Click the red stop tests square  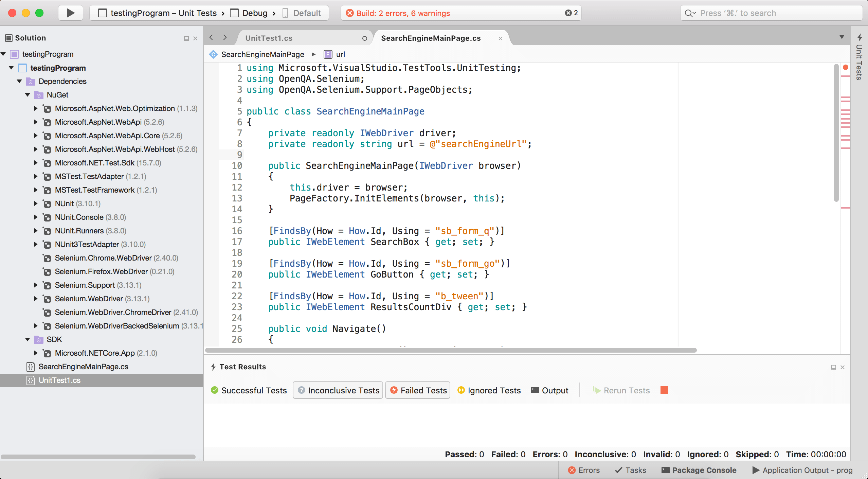[664, 390]
